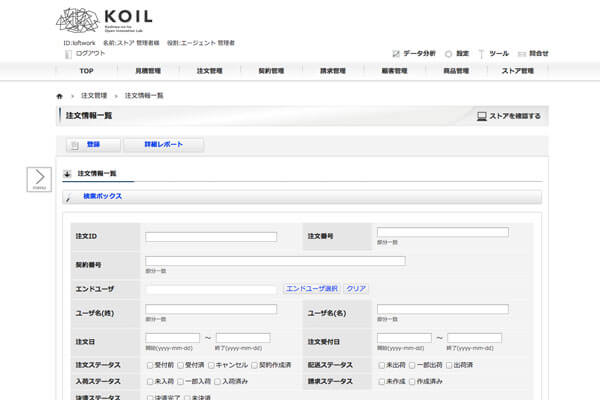Click the home icon in breadcrumb
The width and height of the screenshot is (600, 400).
pos(60,95)
